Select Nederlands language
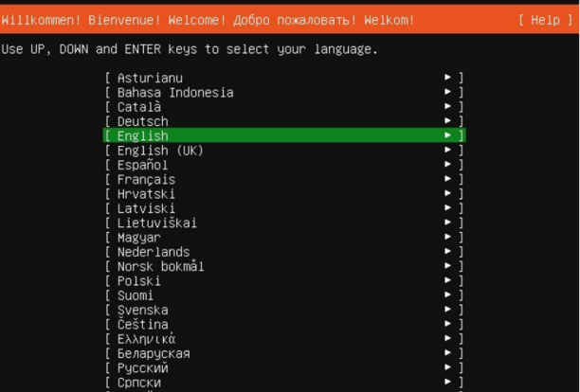The height and width of the screenshot is (392, 580). (283, 252)
